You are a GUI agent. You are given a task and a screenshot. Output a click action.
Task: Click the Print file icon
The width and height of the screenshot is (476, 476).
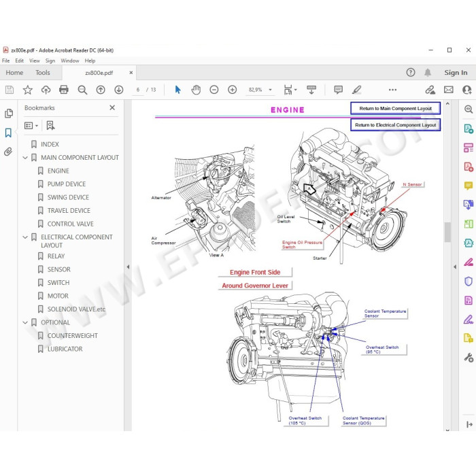click(64, 90)
